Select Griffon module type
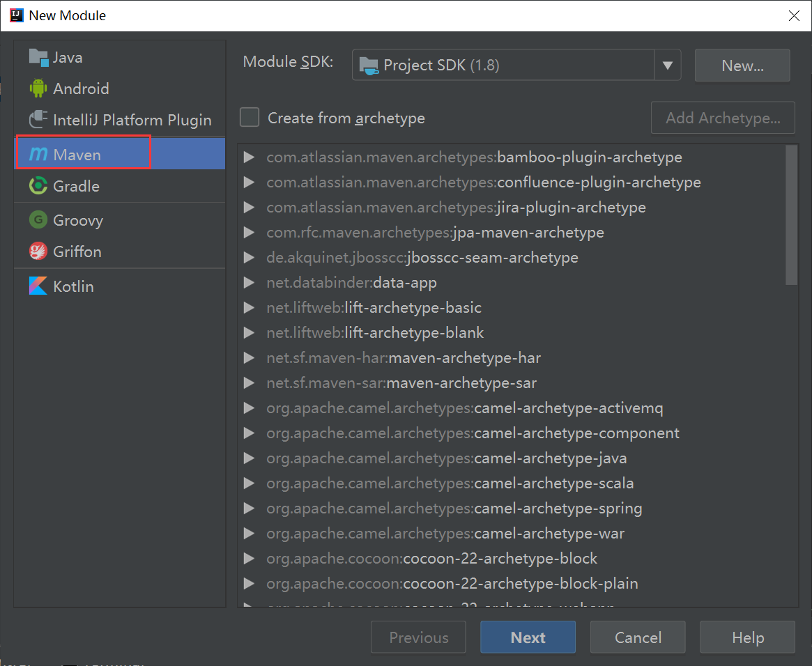Viewport: 812px width, 666px height. click(x=120, y=251)
